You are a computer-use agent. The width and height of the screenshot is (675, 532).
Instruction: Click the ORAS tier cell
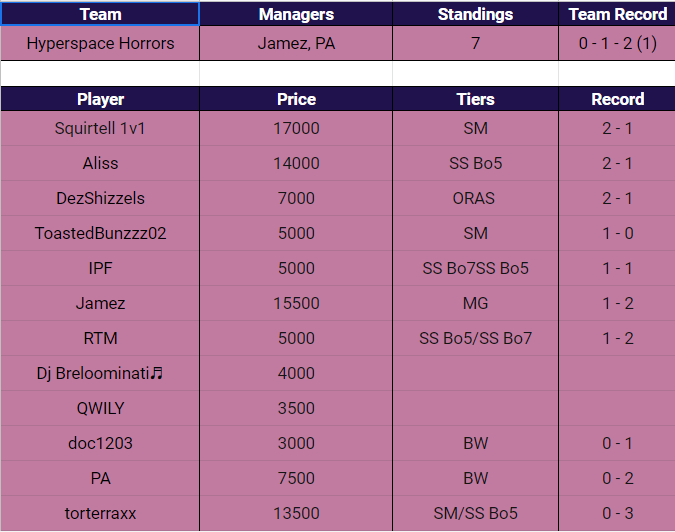pyautogui.click(x=475, y=198)
